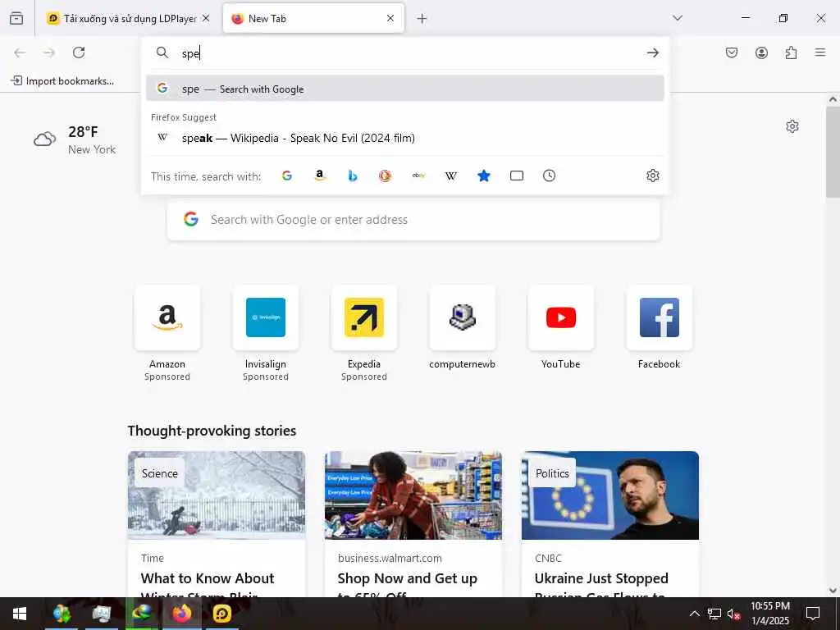Open the notification center icon
Image resolution: width=840 pixels, height=630 pixels.
tap(813, 614)
